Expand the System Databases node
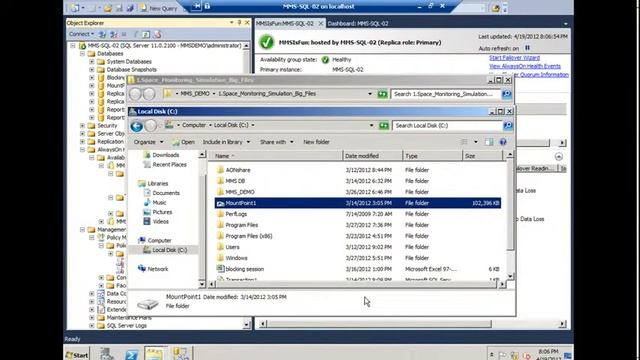This screenshot has width=640, height=360. point(91,62)
